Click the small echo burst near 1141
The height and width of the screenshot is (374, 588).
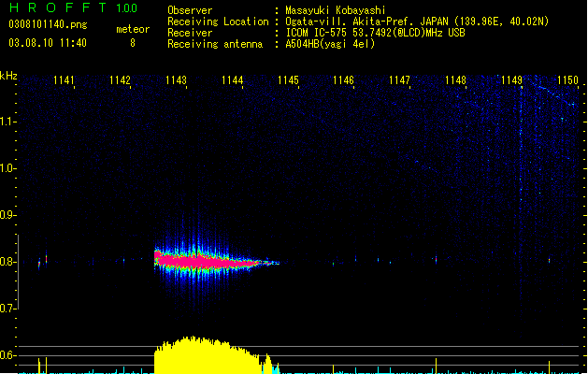click(x=43, y=260)
